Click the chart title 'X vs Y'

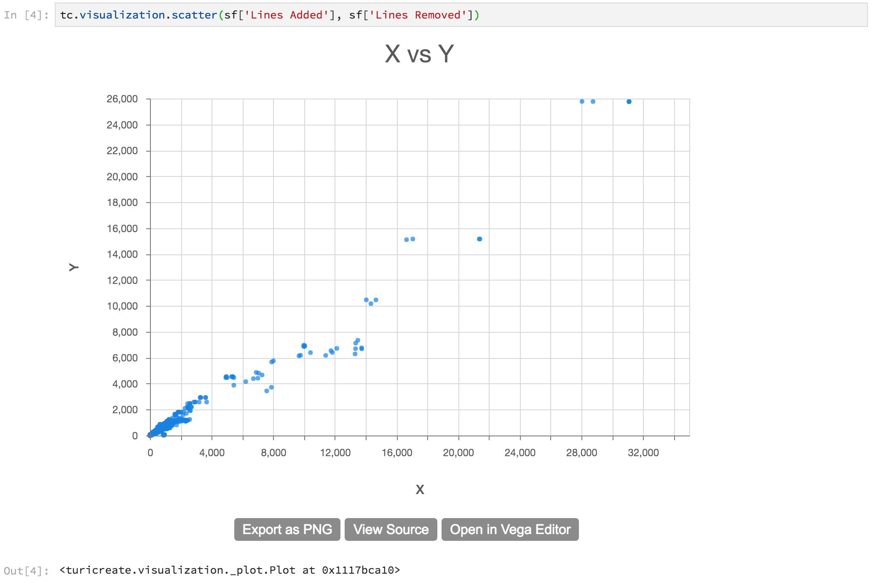pos(419,54)
